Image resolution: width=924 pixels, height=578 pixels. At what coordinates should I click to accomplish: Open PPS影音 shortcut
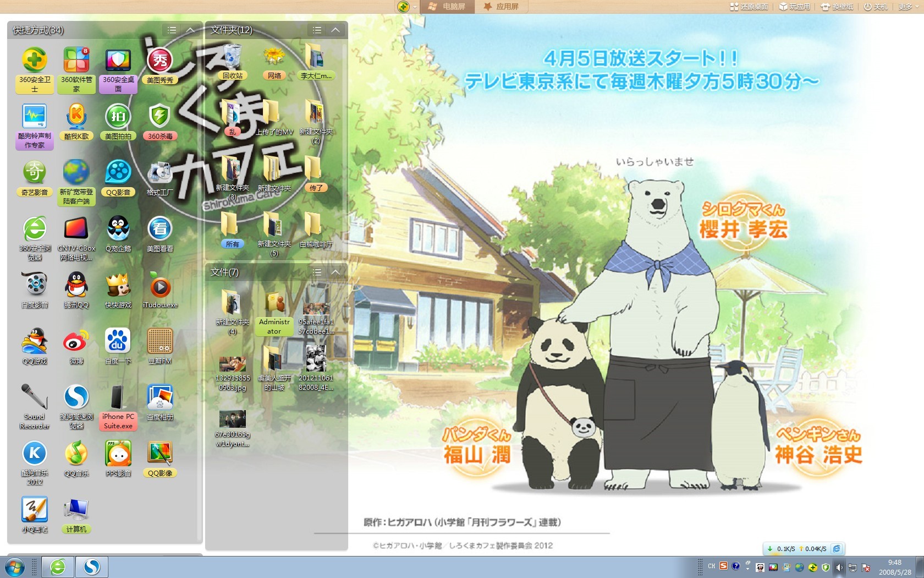click(x=118, y=459)
